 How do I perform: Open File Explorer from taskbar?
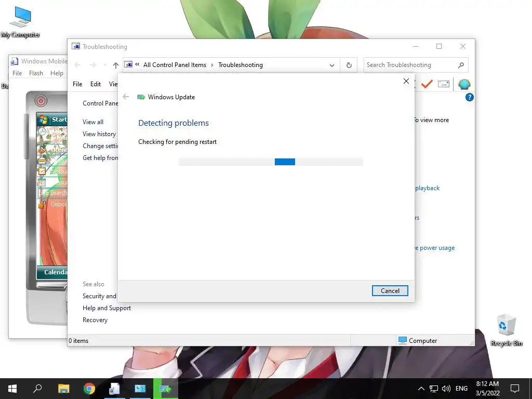[x=63, y=389]
